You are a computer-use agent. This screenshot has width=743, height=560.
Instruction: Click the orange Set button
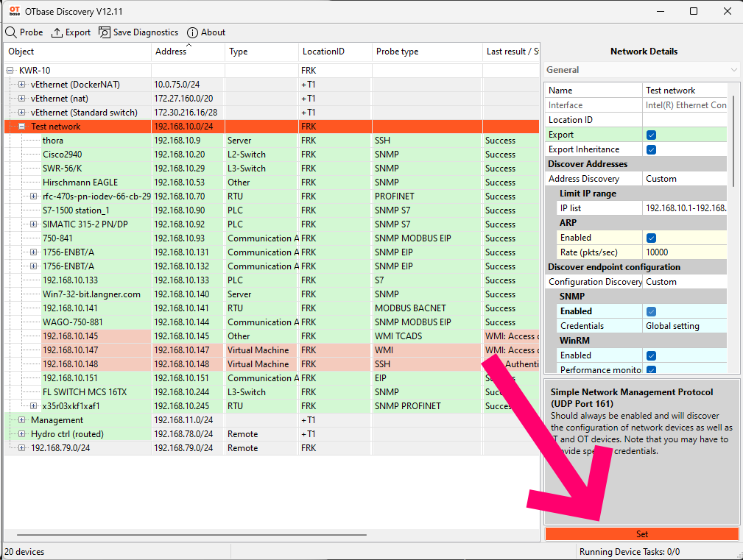coord(641,534)
